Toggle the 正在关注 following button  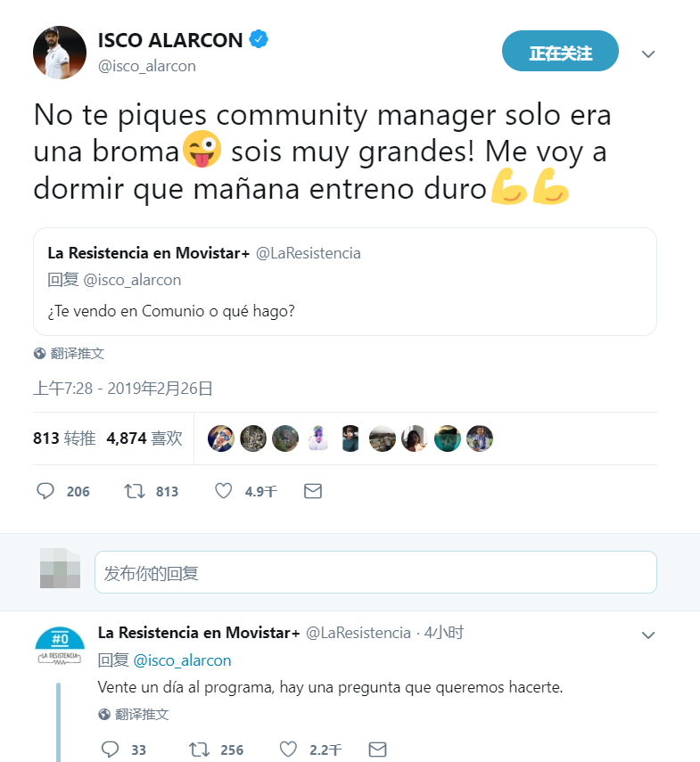coord(560,51)
